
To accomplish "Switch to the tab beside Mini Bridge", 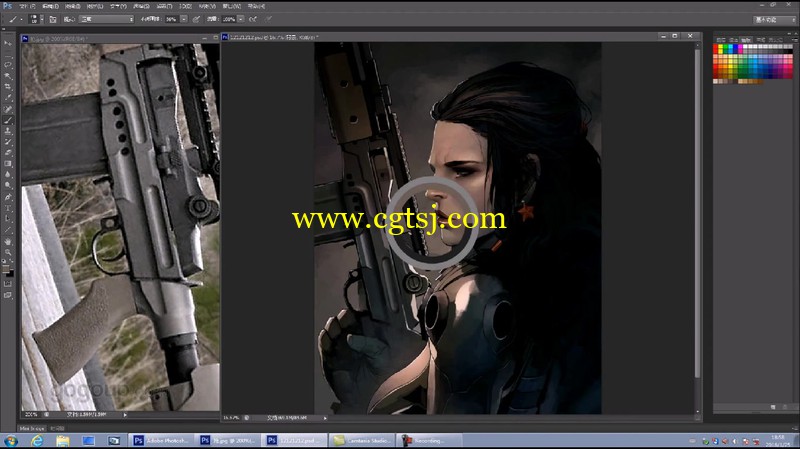I will pos(57,429).
